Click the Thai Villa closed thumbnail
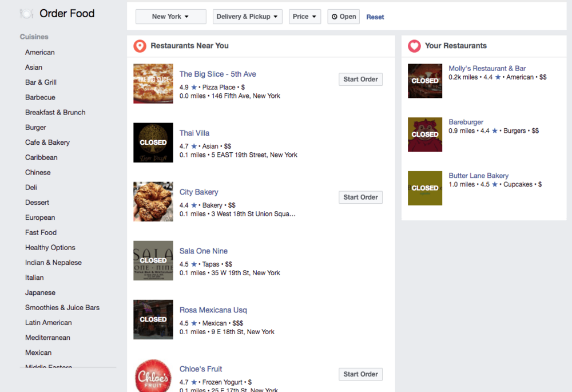 point(153,142)
